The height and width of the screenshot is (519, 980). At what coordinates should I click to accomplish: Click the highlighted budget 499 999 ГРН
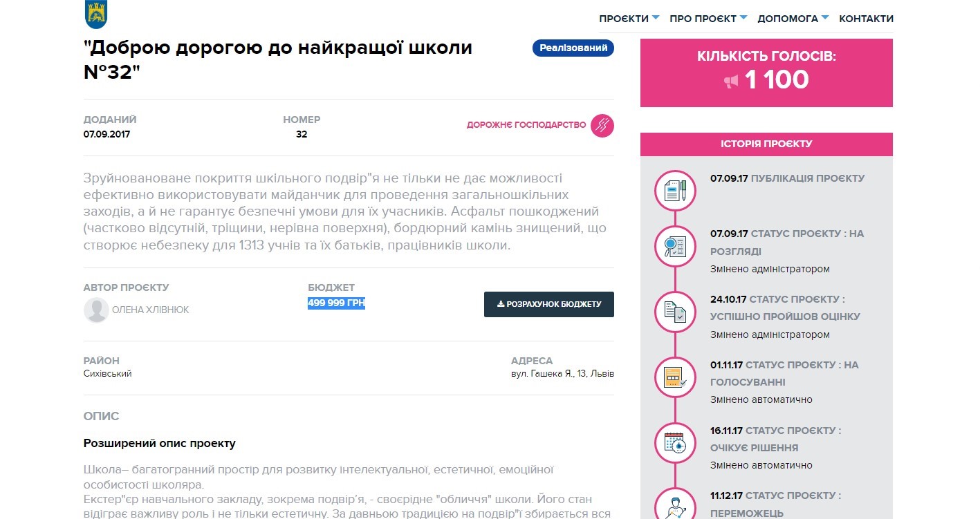336,303
